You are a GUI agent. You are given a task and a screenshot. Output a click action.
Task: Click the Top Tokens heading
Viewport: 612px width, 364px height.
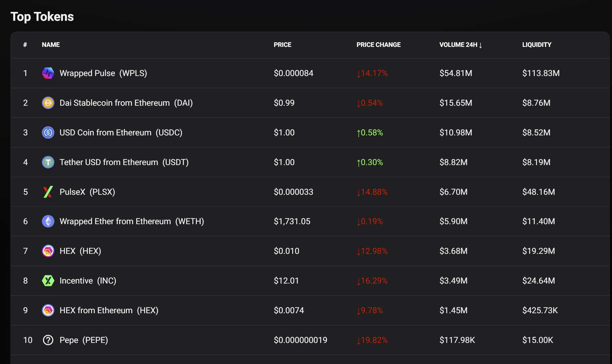tap(42, 17)
